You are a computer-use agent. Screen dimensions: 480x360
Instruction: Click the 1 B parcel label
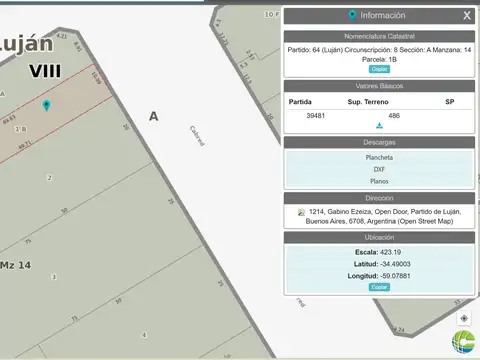pyautogui.click(x=21, y=129)
